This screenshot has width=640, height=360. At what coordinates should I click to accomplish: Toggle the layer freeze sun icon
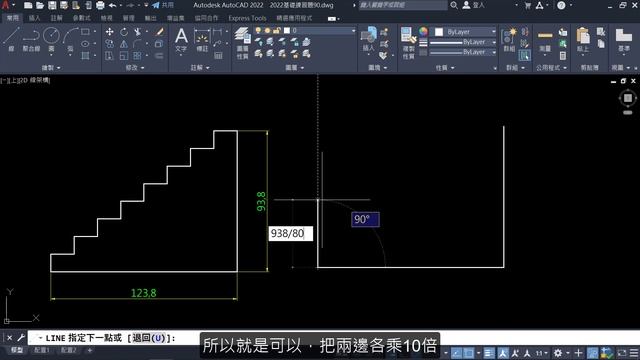pyautogui.click(x=267, y=31)
